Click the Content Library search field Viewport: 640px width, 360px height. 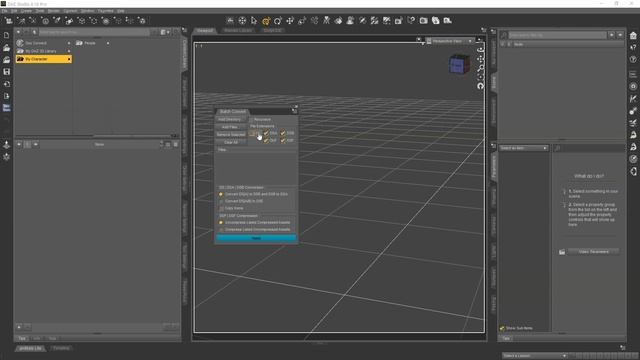pos(93,32)
